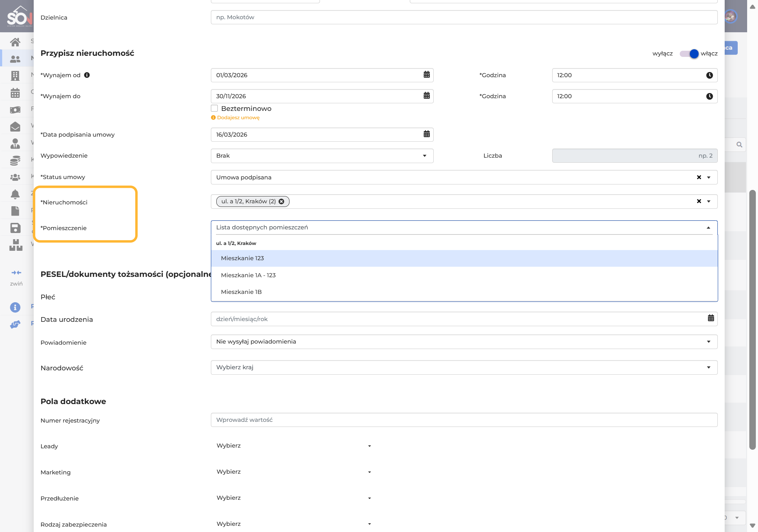This screenshot has height=532, width=758.
Task: Open the Powiadomienie dropdown
Action: click(x=464, y=342)
